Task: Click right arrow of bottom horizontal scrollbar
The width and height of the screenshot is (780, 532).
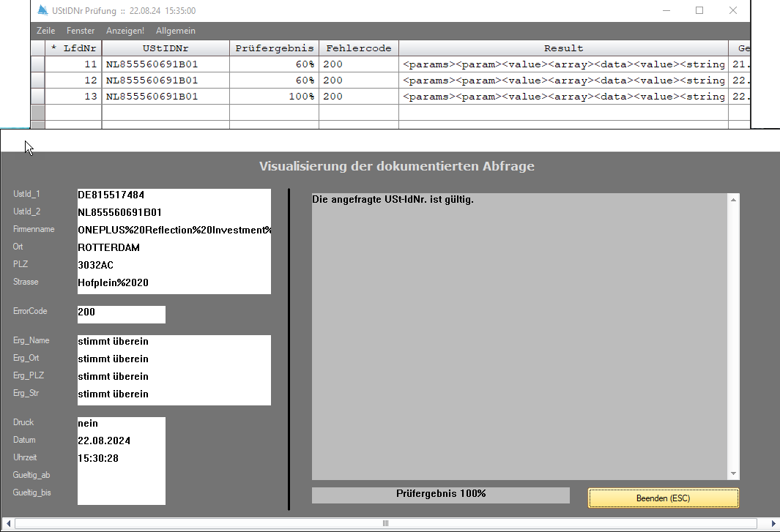Action: pos(773,524)
